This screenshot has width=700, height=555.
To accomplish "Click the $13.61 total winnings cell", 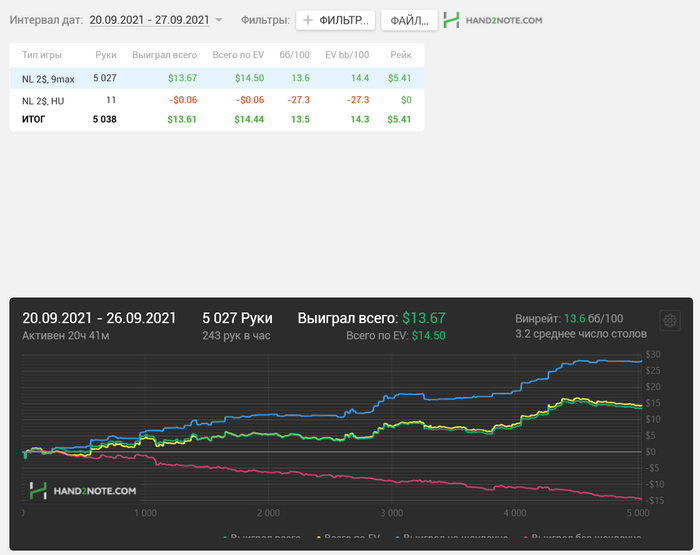I will pos(182,119).
